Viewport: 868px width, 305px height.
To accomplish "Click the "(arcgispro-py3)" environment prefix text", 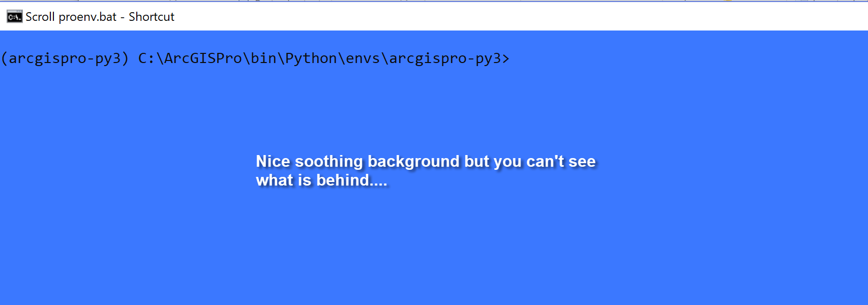I will point(65,58).
